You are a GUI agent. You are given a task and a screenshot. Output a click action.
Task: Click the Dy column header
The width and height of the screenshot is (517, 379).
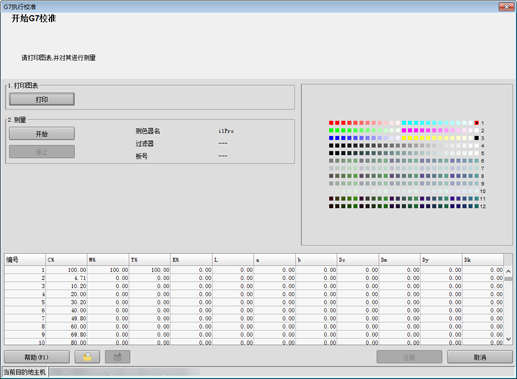[441, 260]
